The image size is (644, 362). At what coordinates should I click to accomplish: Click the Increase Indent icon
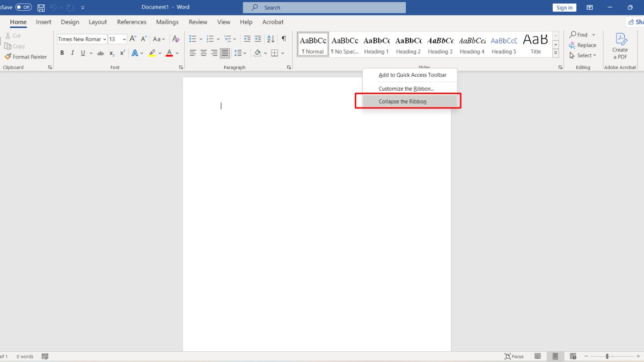pos(258,39)
